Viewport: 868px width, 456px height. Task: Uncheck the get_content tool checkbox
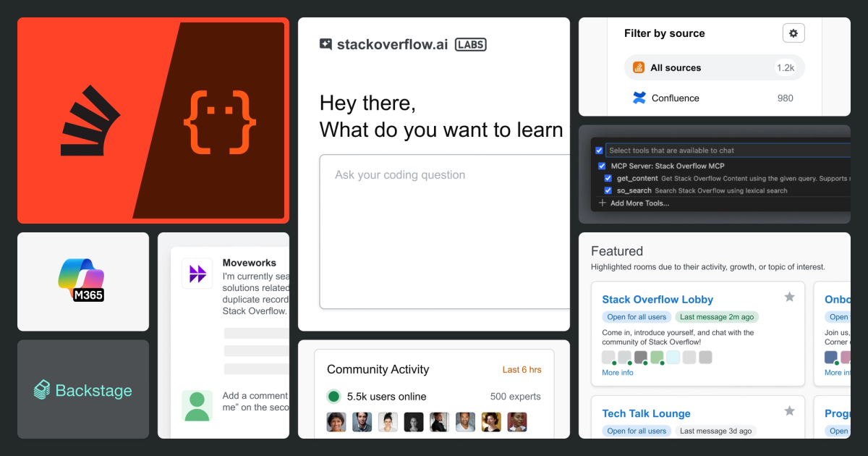pyautogui.click(x=608, y=178)
